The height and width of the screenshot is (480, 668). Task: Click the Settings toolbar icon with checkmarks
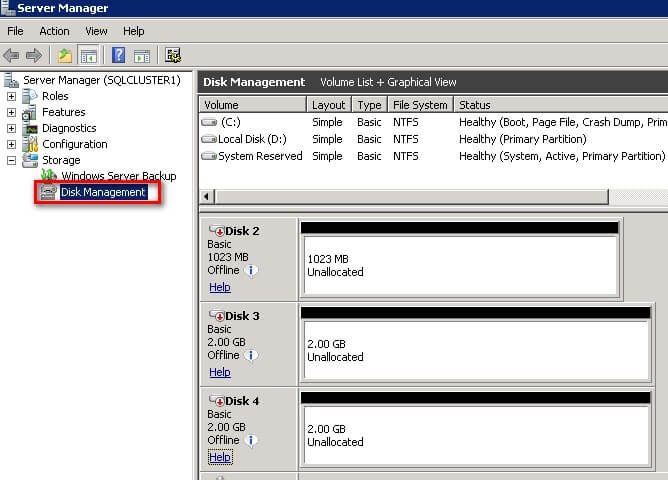point(172,56)
